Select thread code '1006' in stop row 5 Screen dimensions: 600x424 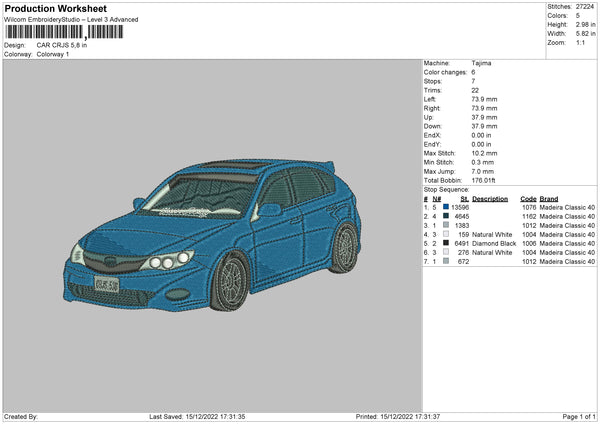click(x=529, y=243)
